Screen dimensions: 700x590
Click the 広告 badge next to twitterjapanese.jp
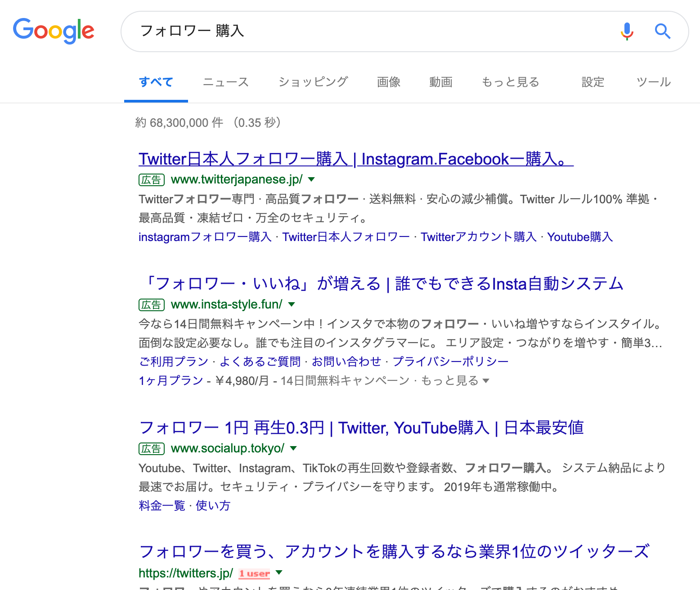click(152, 180)
